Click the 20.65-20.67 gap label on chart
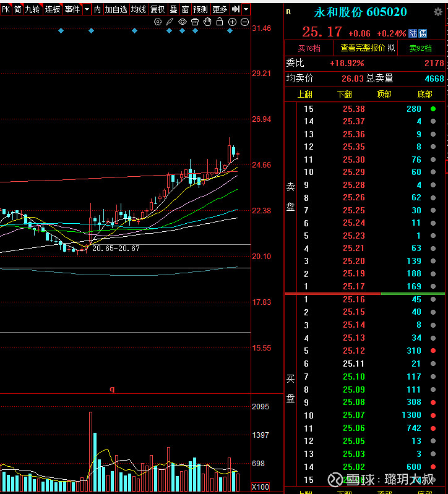 pyautogui.click(x=116, y=249)
